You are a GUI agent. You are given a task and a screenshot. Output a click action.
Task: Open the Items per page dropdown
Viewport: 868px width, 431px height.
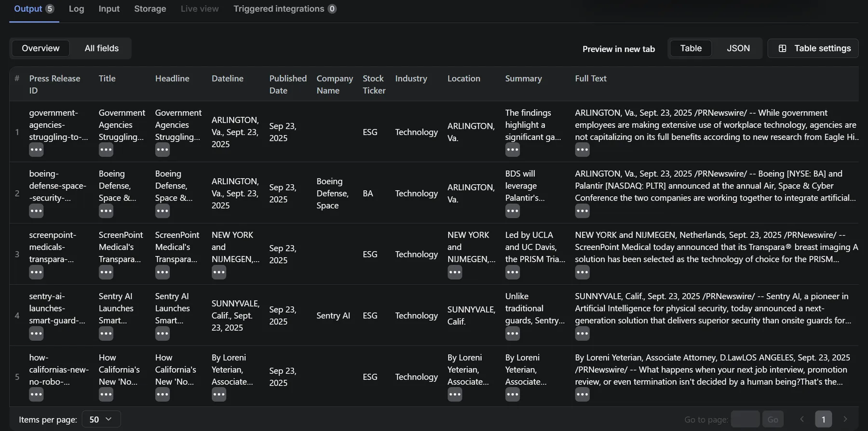click(x=101, y=419)
